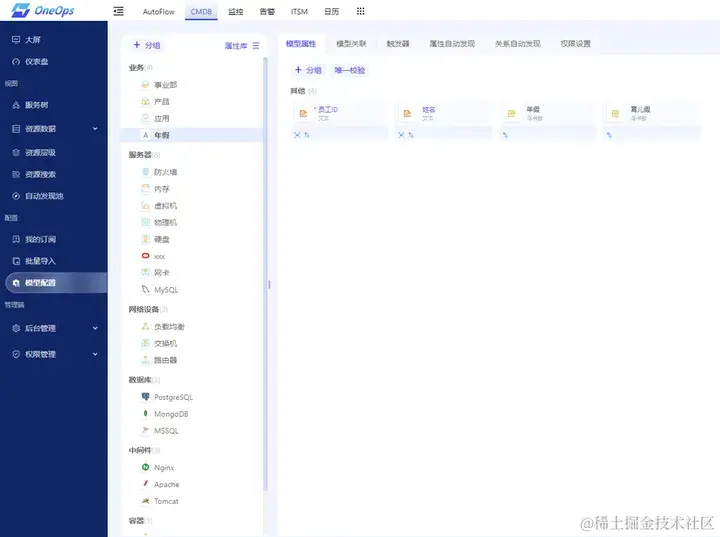Click the red Oracle-style xxx model icon

(146, 256)
